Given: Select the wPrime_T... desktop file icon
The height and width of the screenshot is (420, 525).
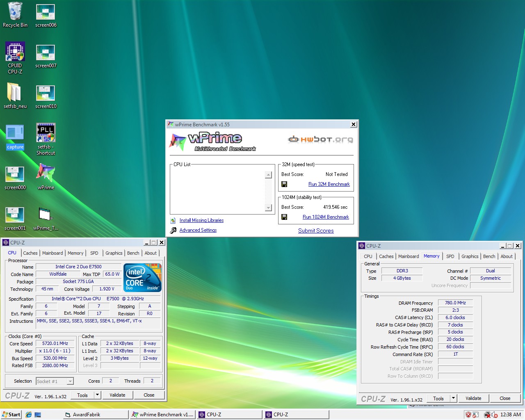Looking at the screenshot, I should [46, 218].
